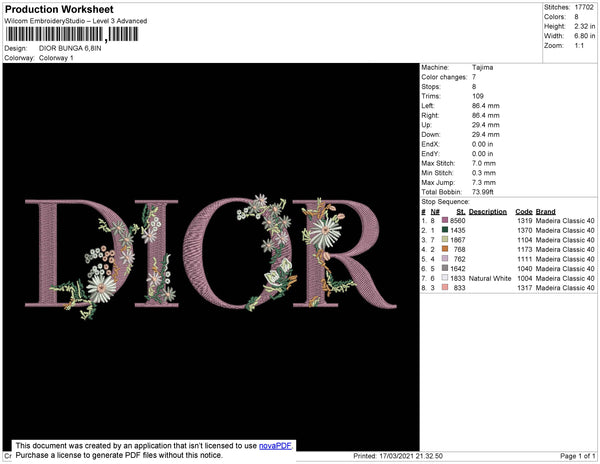Image resolution: width=600 pixels, height=464 pixels.
Task: Click 'Madeira Classic 40' in the 1319 row
Action: (x=565, y=221)
